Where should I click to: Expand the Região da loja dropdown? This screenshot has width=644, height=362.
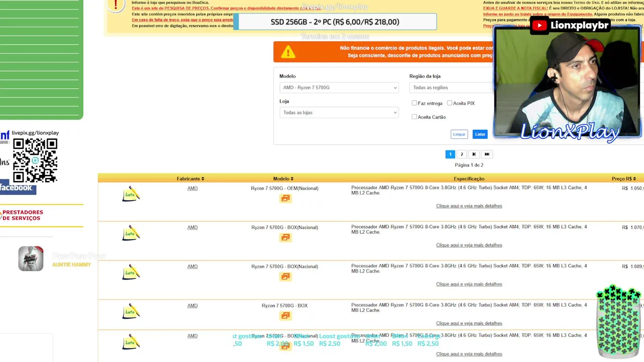452,87
